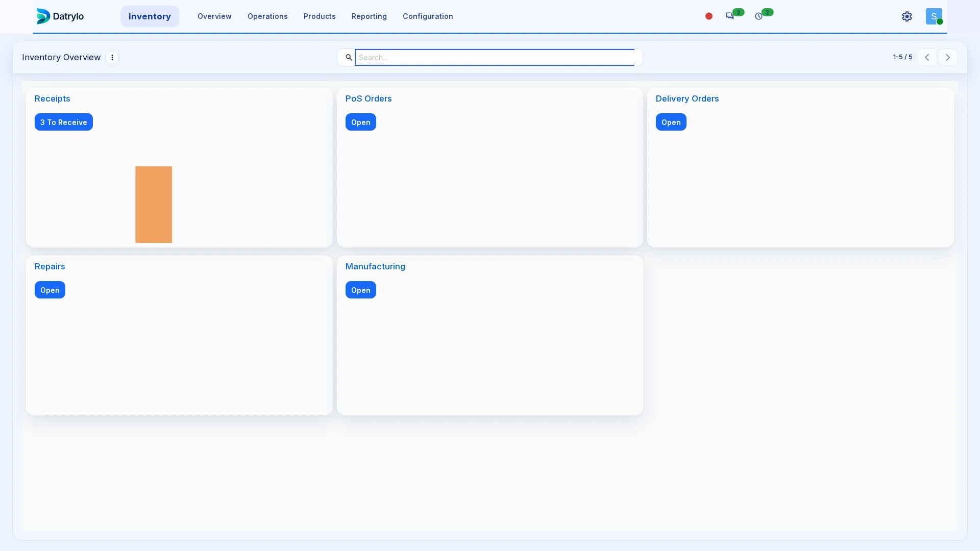Open the messages chat icon
Viewport: 980px width, 551px height.
[x=730, y=16]
